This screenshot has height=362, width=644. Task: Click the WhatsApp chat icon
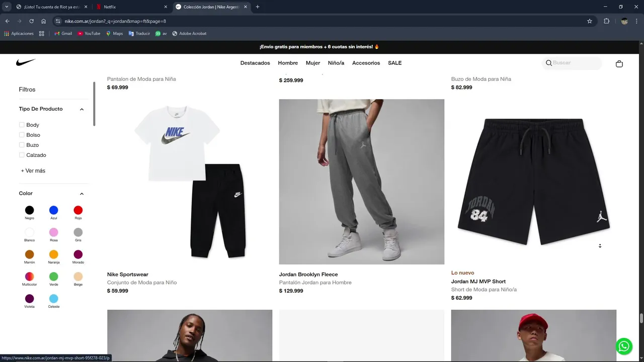[x=624, y=346]
